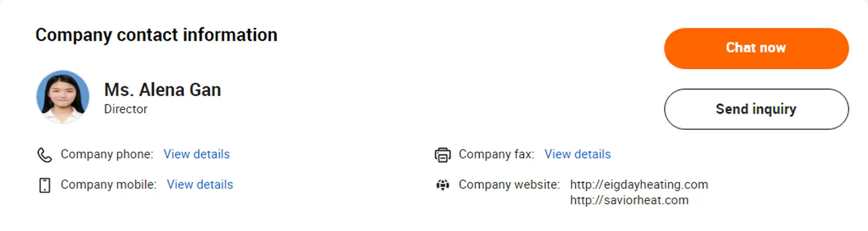This screenshot has height=231, width=868.
Task: Start a chat with Chat now
Action: pos(756,48)
